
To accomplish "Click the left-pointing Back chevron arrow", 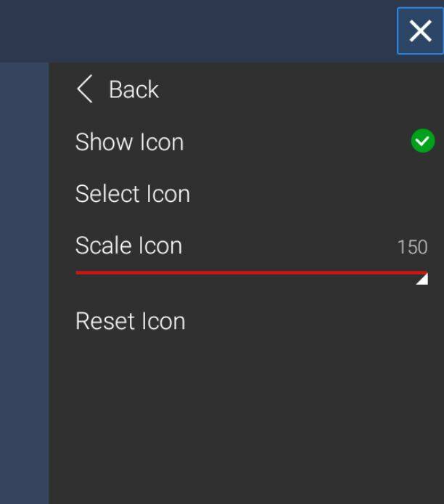I will 84,89.
